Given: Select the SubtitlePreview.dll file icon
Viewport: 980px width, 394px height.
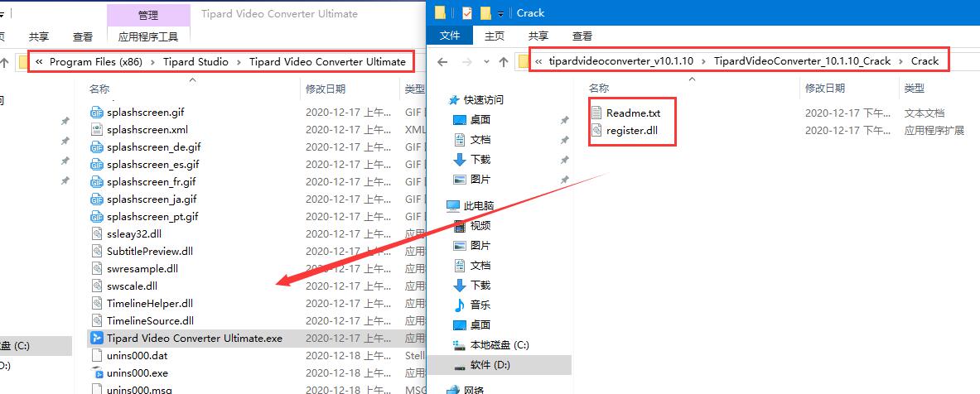Looking at the screenshot, I should [96, 251].
